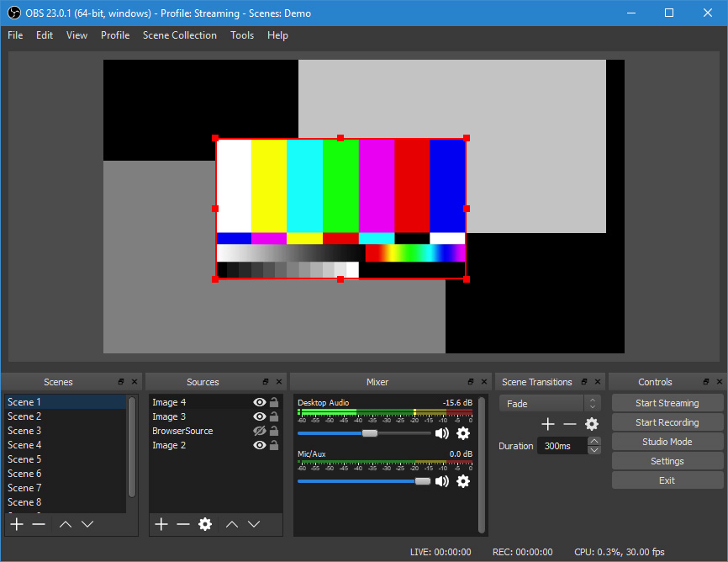The width and height of the screenshot is (728, 562).
Task: Lock the Image 2 source with padlock icon
Action: [274, 445]
